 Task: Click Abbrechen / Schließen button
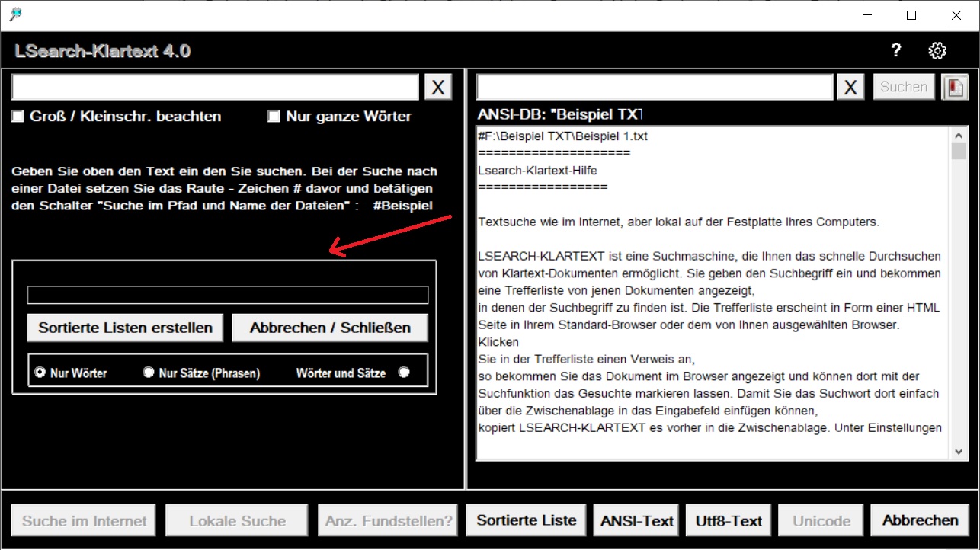coord(330,328)
